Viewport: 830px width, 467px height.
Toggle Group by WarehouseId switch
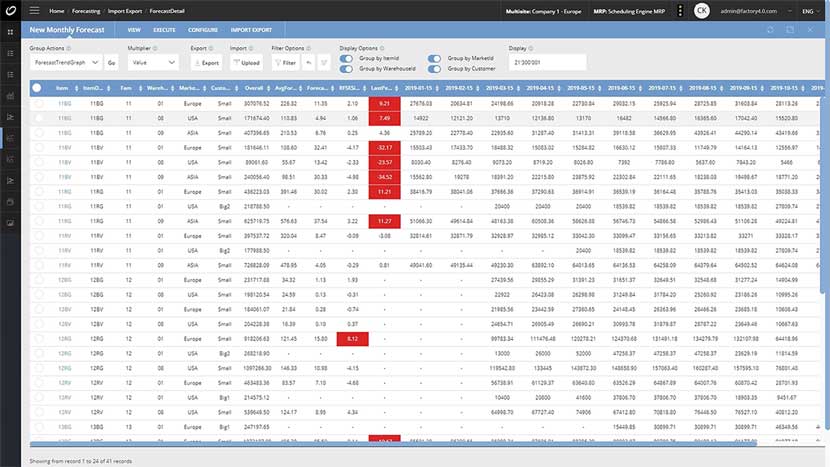click(346, 69)
